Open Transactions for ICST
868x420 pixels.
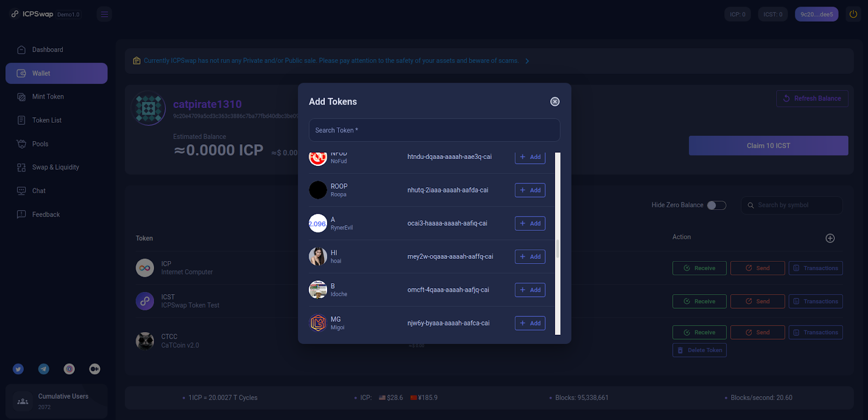click(x=815, y=301)
